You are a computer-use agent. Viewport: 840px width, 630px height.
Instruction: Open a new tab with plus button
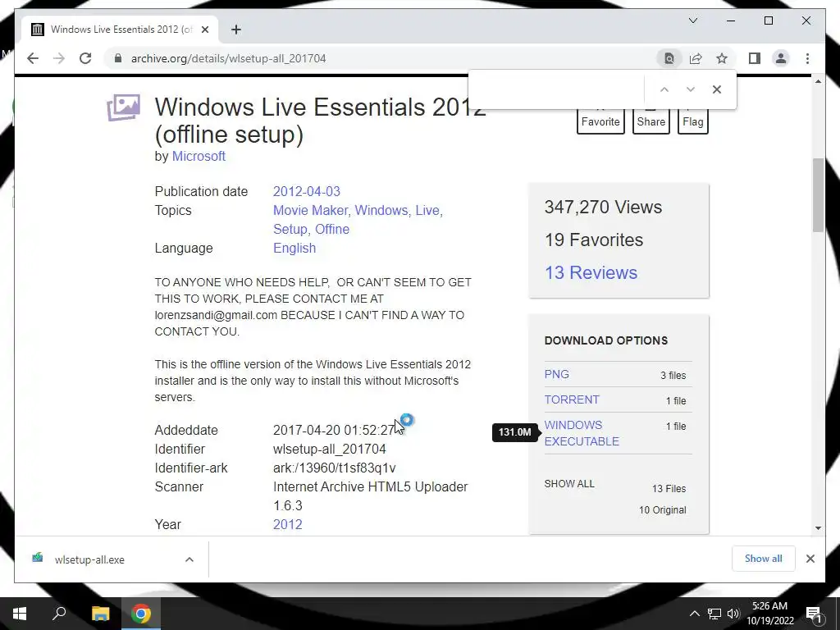click(x=235, y=30)
